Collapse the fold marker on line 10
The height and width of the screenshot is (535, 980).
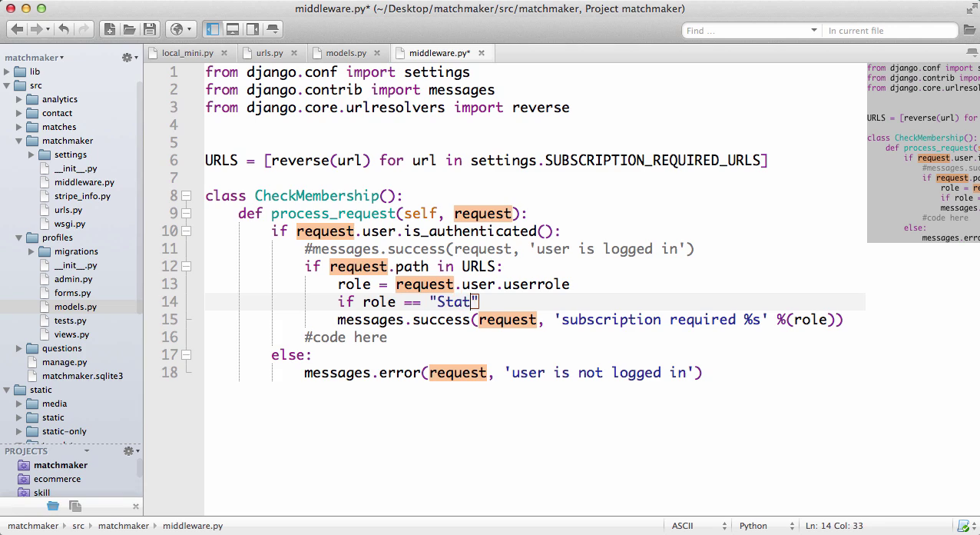[187, 231]
